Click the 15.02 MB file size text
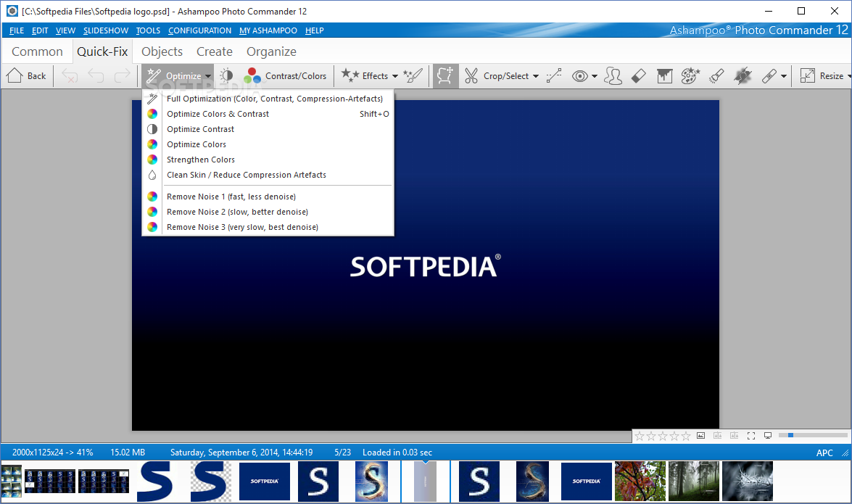Image resolution: width=852 pixels, height=504 pixels. point(128,453)
